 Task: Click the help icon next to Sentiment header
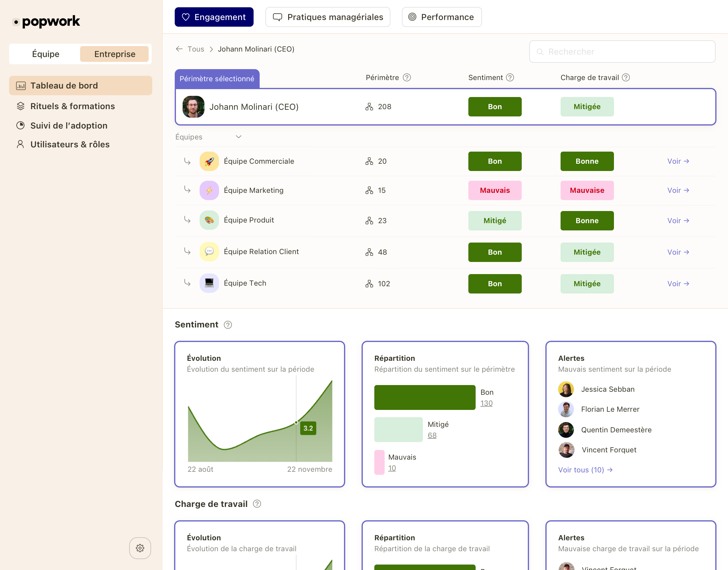pyautogui.click(x=227, y=325)
